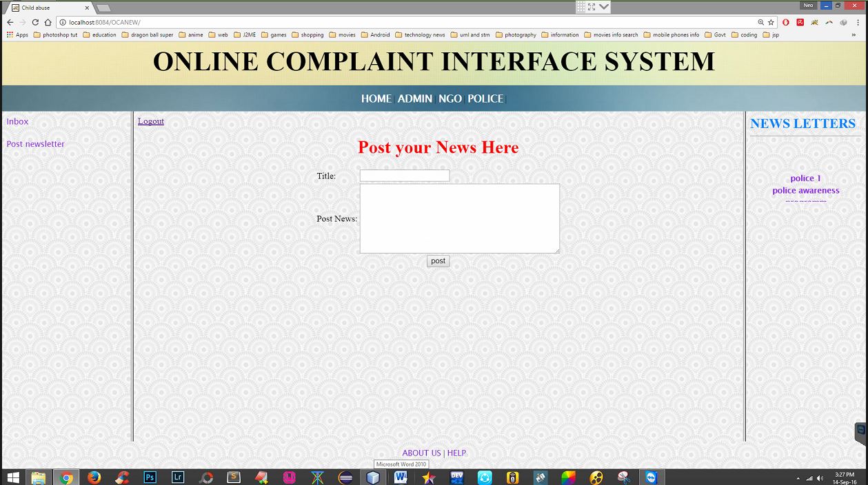Click the volume speaker tray icon
The width and height of the screenshot is (868, 485).
(x=820, y=477)
